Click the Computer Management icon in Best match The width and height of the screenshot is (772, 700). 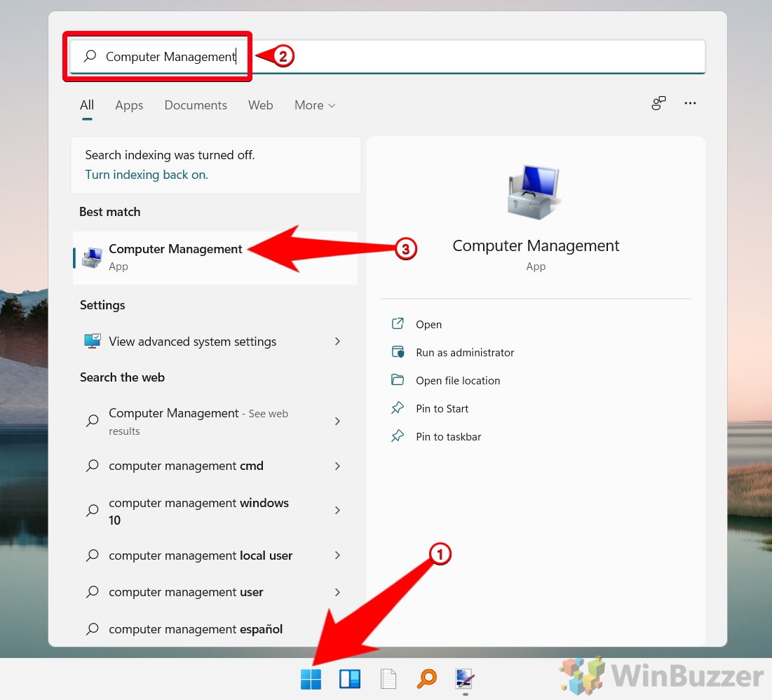pyautogui.click(x=92, y=257)
